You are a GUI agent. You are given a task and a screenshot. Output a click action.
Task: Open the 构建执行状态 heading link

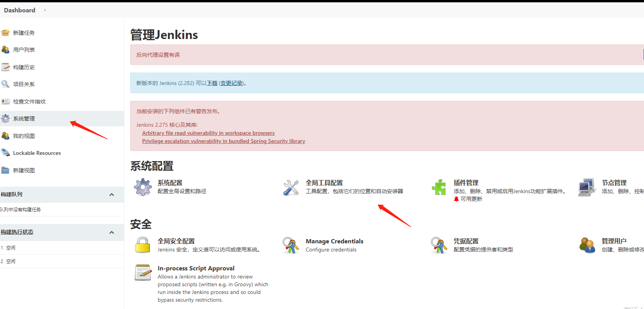[x=17, y=232]
